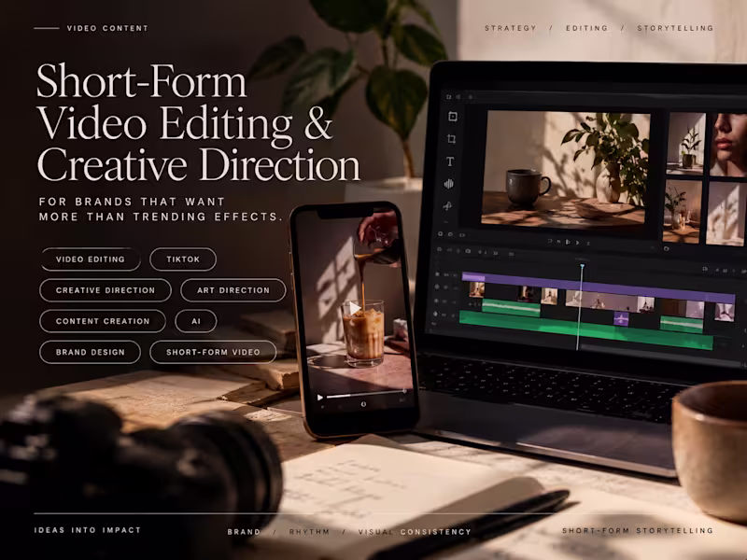Tap the large play button on phone video
Screen dimensions: 747x560
(x=354, y=309)
